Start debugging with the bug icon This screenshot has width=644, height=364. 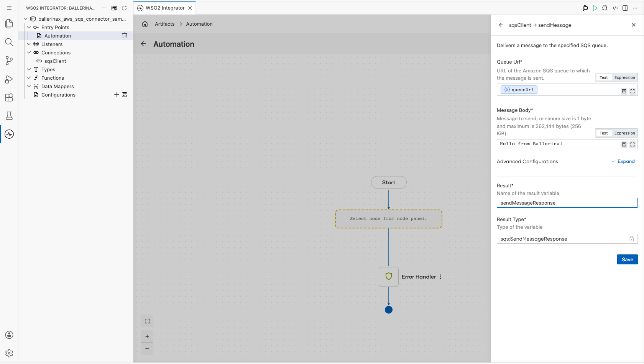(x=605, y=8)
